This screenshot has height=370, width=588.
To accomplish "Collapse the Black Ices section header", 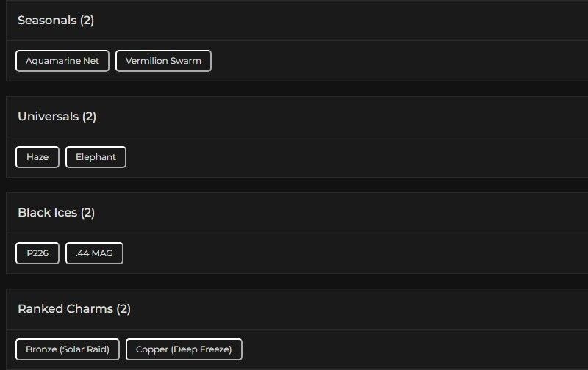I will pyautogui.click(x=46, y=213).
